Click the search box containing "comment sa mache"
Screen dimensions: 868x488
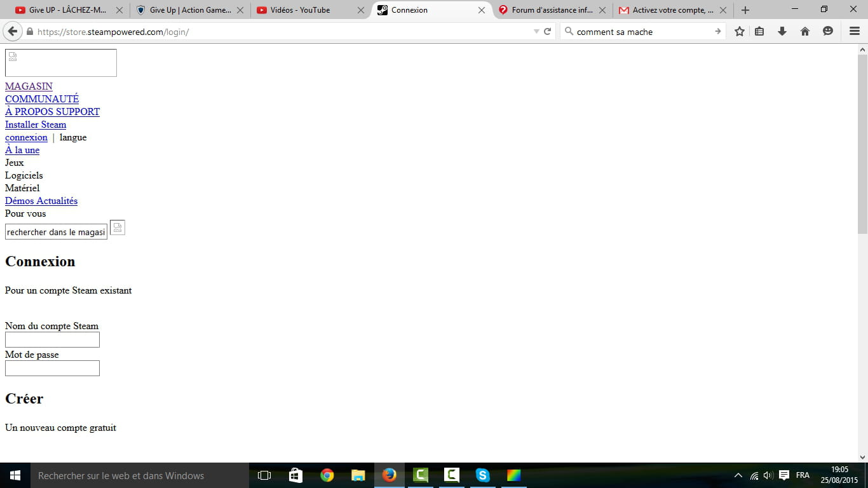(642, 32)
